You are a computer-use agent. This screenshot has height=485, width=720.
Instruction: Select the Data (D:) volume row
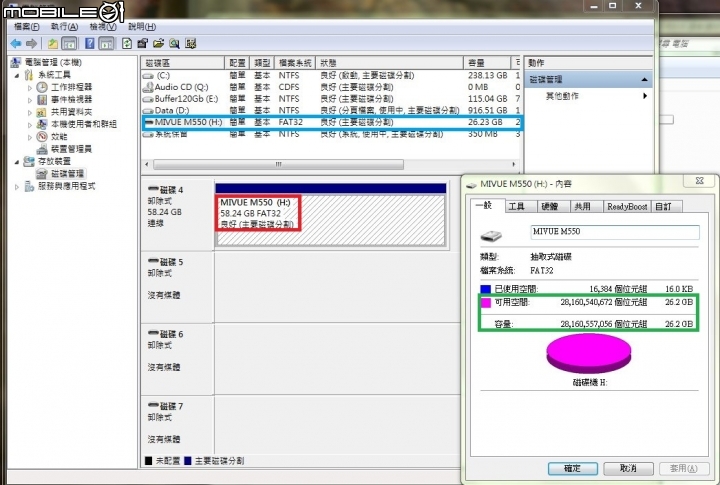331,111
